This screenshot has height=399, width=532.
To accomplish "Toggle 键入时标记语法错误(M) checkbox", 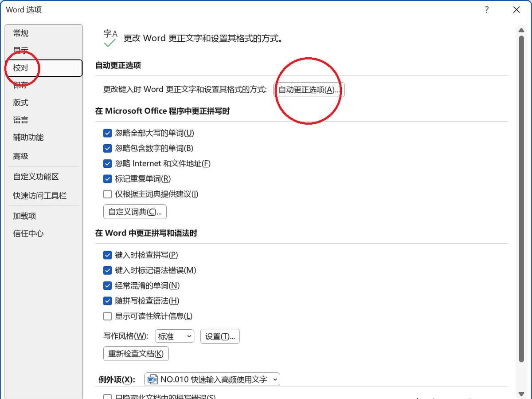I will 107,270.
